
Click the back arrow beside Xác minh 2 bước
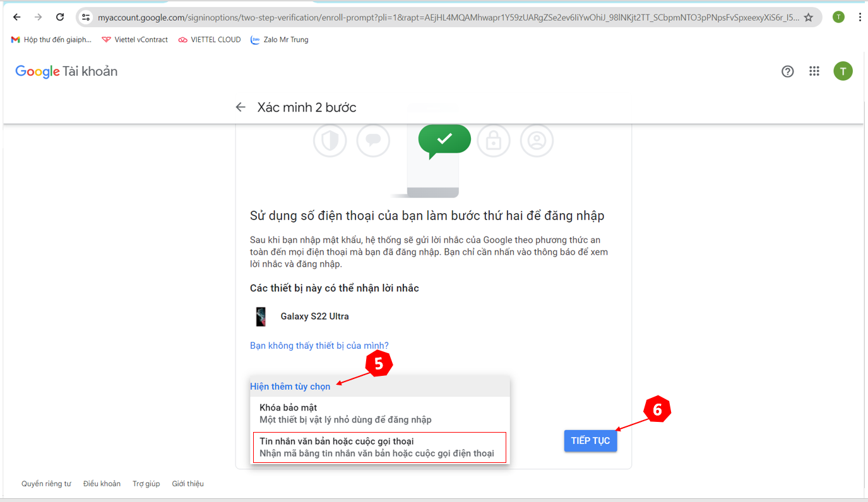(241, 107)
